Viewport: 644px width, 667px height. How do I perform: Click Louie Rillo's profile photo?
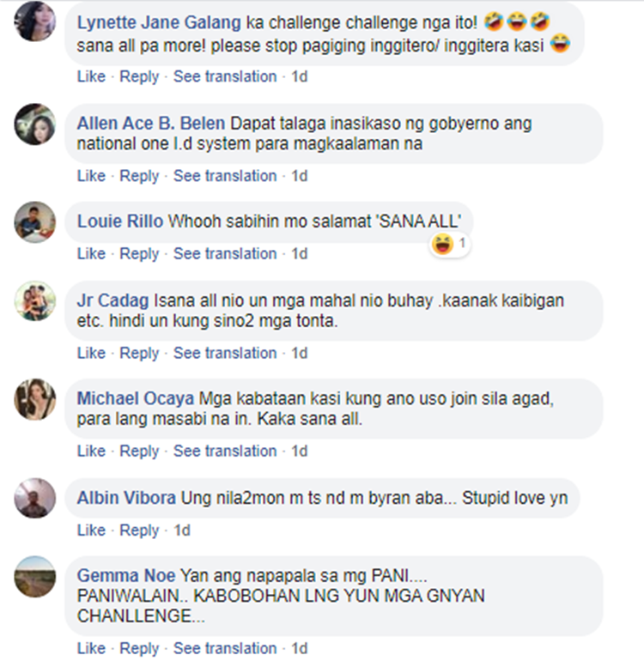pos(35,222)
